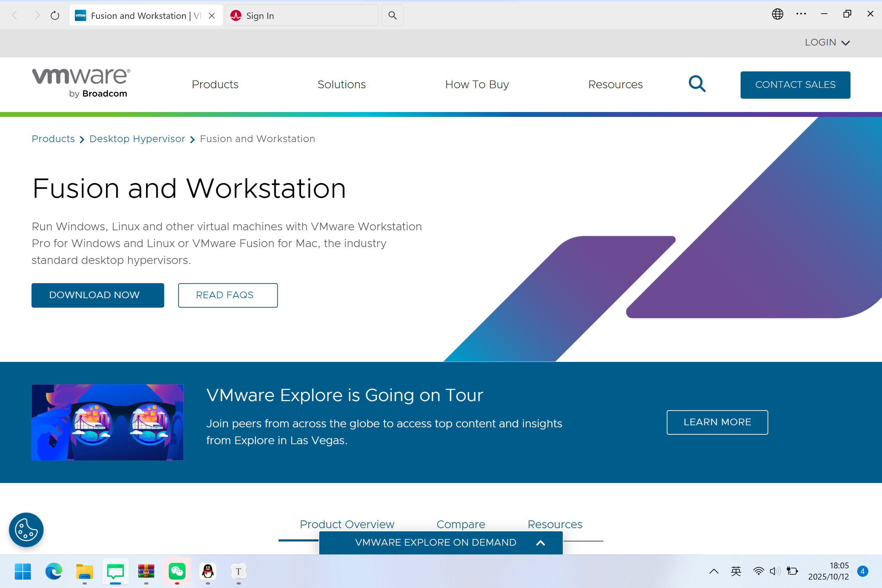The width and height of the screenshot is (882, 588).
Task: Launch Microsoft Edge from taskbar
Action: [54, 571]
